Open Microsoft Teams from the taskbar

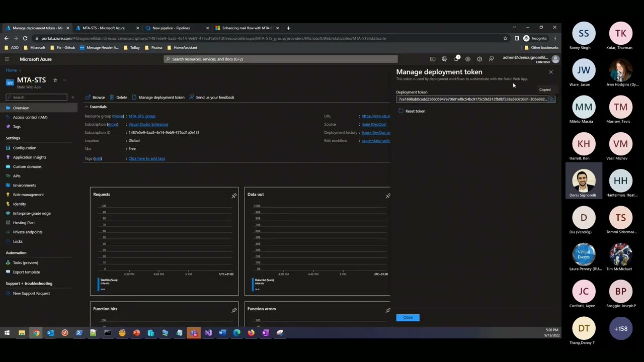pos(194,333)
